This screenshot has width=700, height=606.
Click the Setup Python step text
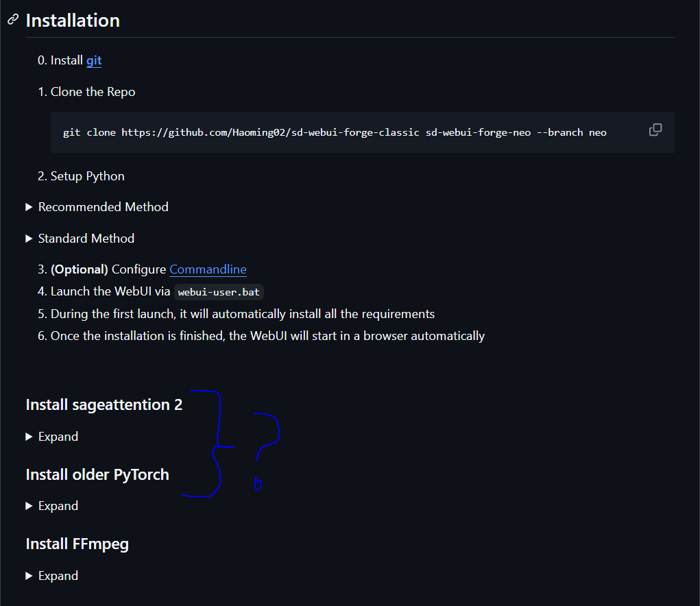pyautogui.click(x=87, y=176)
